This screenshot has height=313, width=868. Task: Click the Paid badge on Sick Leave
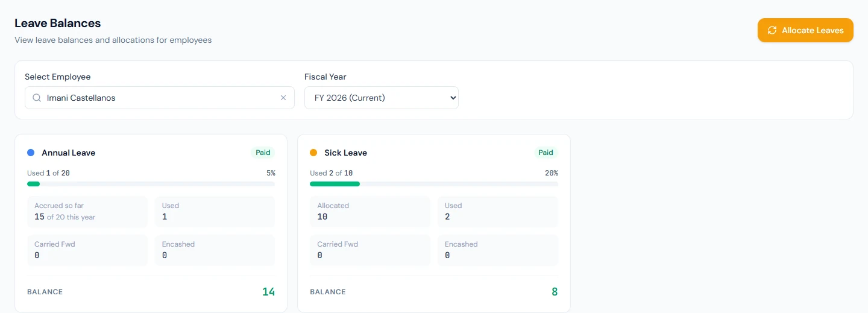[546, 153]
